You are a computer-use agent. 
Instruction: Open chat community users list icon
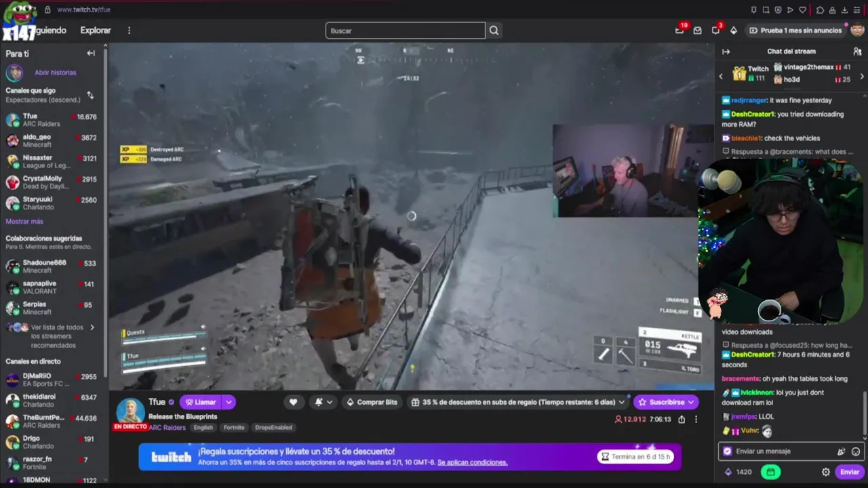(857, 52)
